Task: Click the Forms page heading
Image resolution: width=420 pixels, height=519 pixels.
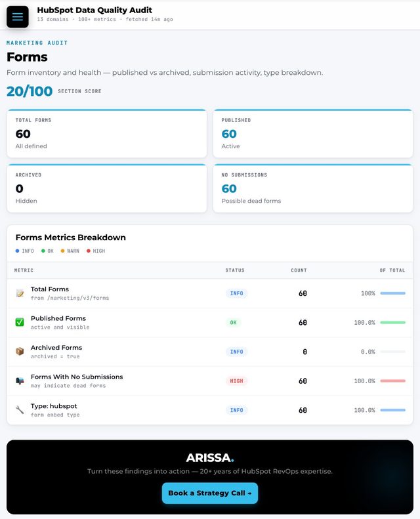Action: (x=27, y=57)
